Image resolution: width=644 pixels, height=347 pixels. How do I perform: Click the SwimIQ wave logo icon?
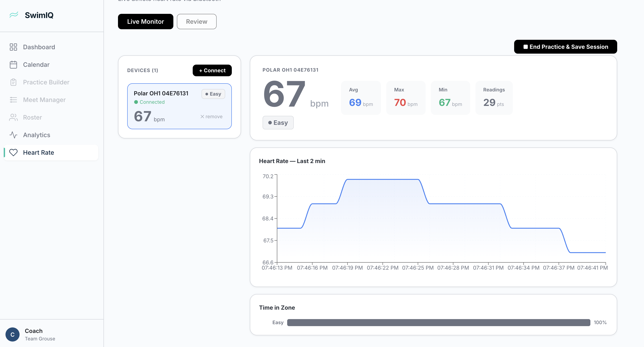(x=14, y=15)
